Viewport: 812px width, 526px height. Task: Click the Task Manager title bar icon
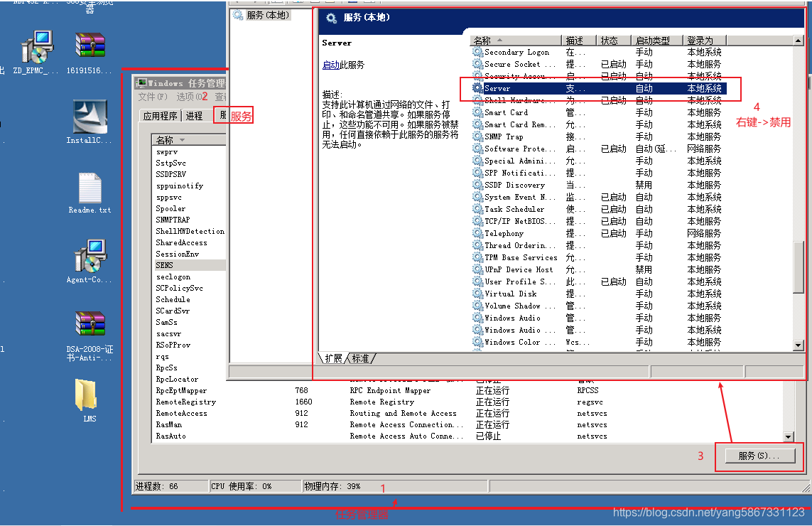141,83
